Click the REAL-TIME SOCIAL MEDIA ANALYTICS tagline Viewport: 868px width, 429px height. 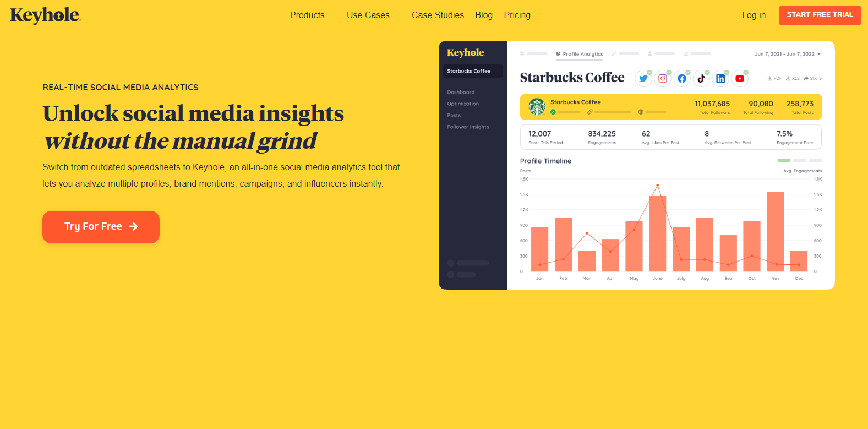pos(121,88)
